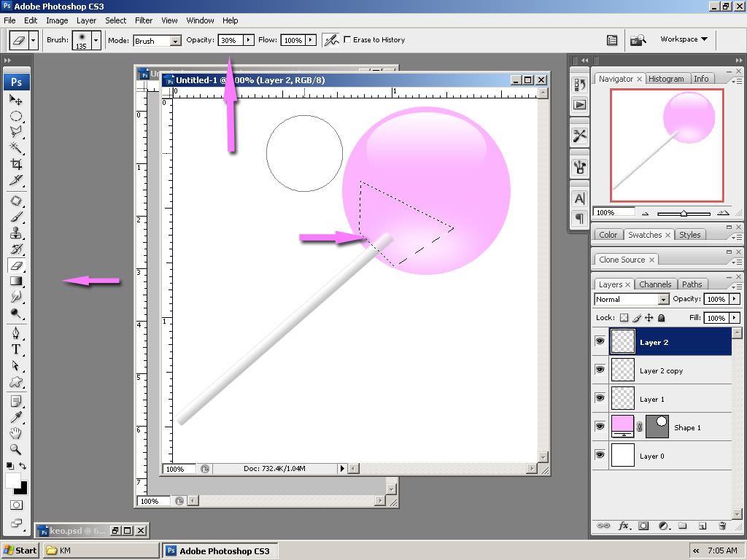Screen dimensions: 747x560
Task: Select the Notes tool
Action: [16, 401]
